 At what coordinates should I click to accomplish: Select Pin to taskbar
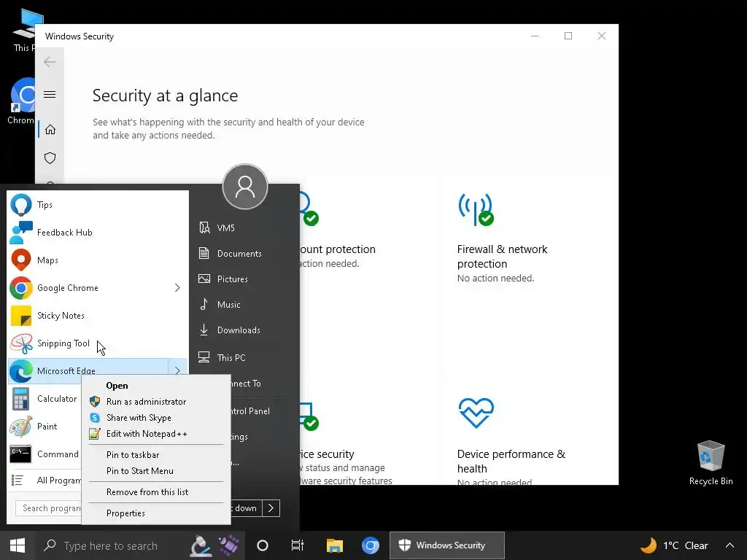[156, 455]
